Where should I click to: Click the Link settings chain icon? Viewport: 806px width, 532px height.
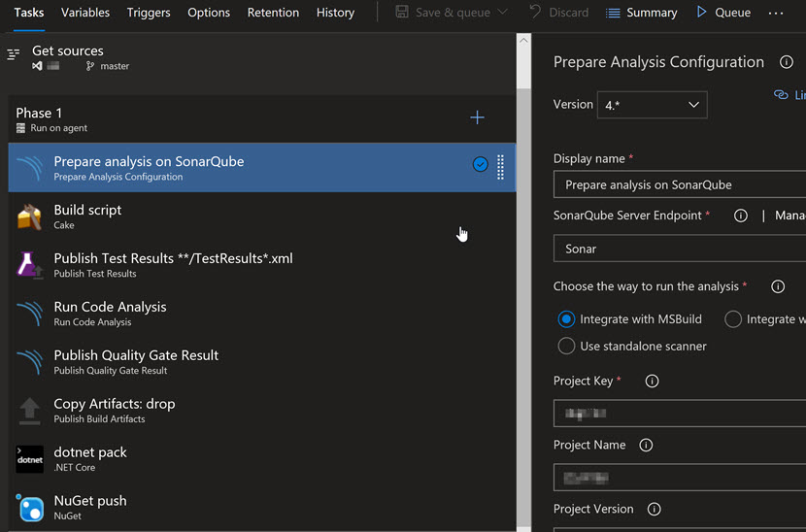tap(781, 94)
